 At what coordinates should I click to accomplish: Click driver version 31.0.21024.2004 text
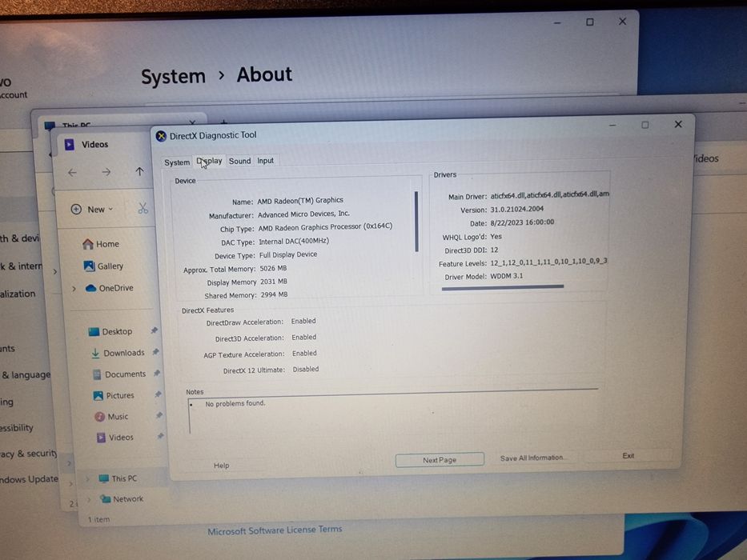click(517, 209)
